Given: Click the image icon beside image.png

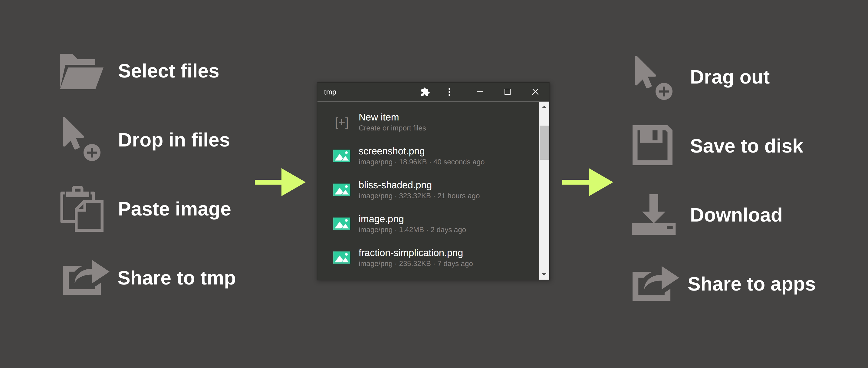Looking at the screenshot, I should click(x=341, y=224).
